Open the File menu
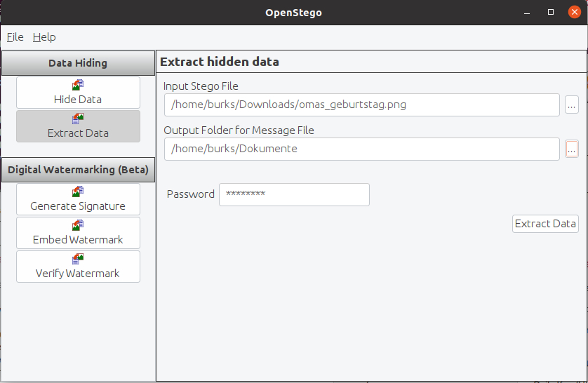The image size is (588, 383). (x=15, y=37)
